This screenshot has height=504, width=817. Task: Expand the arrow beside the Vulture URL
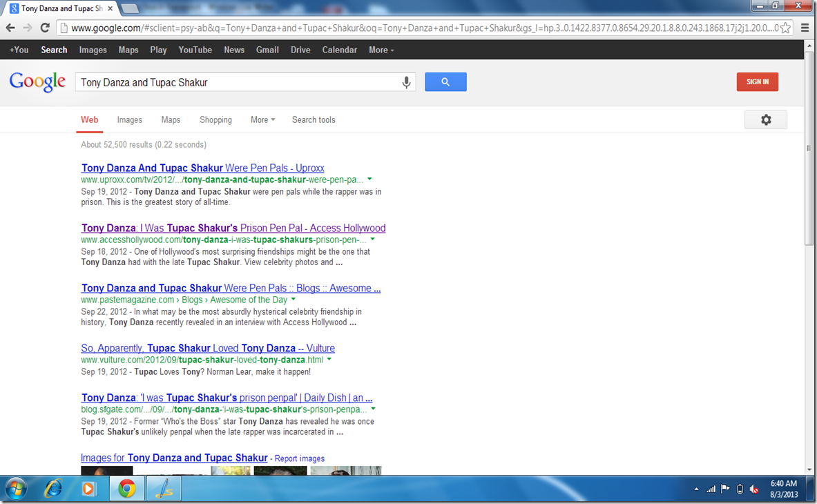[329, 360]
